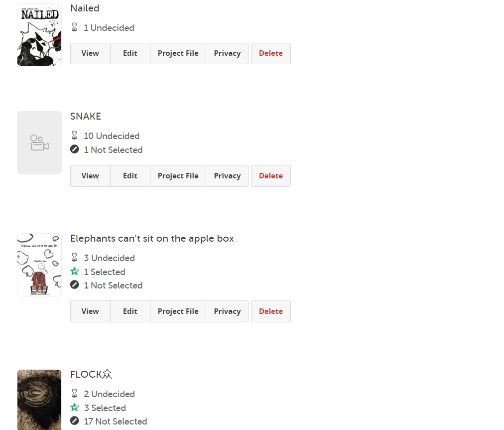Click the slash icon beside 17 Not Selected
Viewport: 504px width, 430px height.
(x=75, y=421)
